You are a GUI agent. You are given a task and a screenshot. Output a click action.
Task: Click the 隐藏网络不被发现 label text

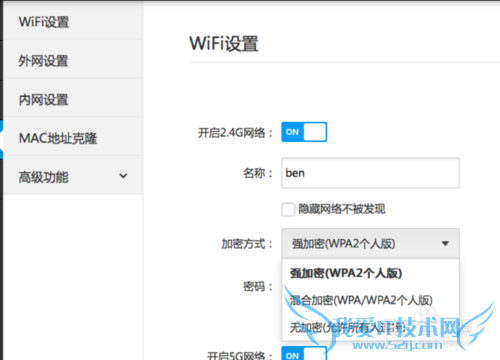click(x=342, y=209)
